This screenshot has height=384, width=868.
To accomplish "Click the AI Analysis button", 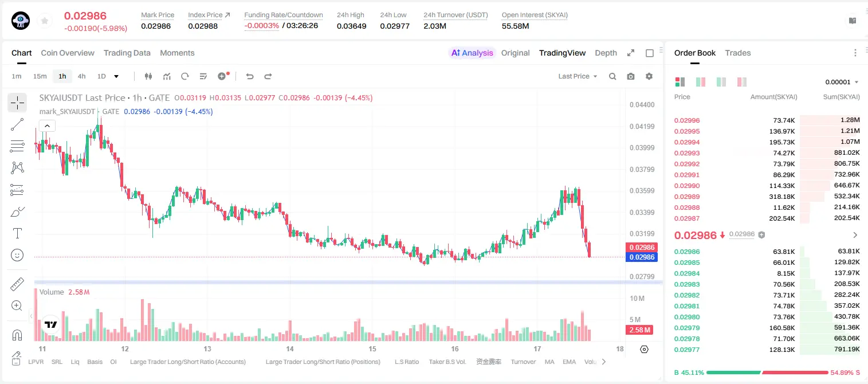I will click(472, 53).
